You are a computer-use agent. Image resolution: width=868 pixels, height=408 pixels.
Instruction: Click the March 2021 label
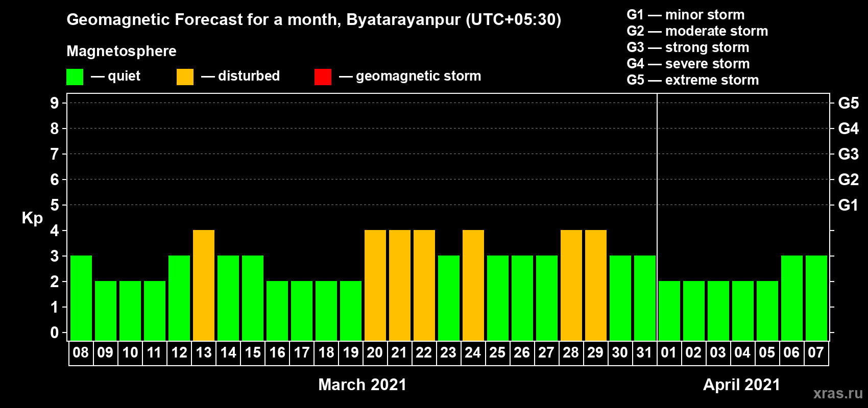(x=363, y=385)
